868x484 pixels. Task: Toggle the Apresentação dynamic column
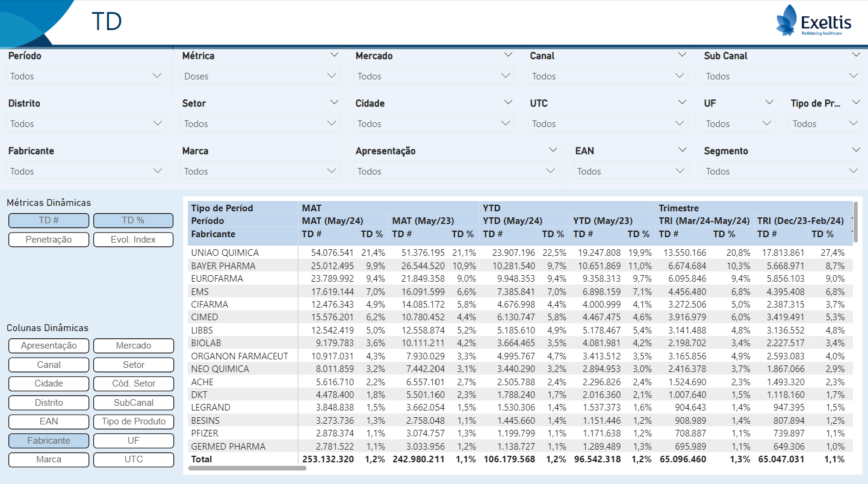tap(49, 346)
